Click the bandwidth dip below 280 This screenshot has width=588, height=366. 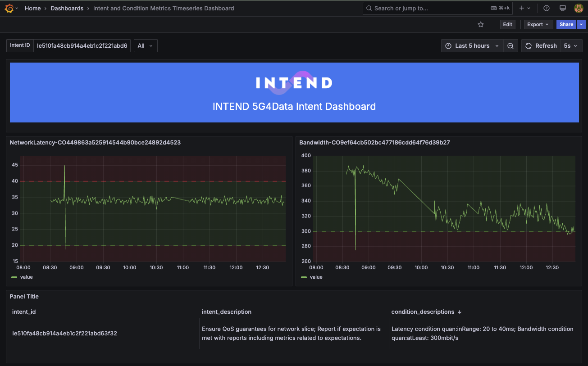(356, 249)
